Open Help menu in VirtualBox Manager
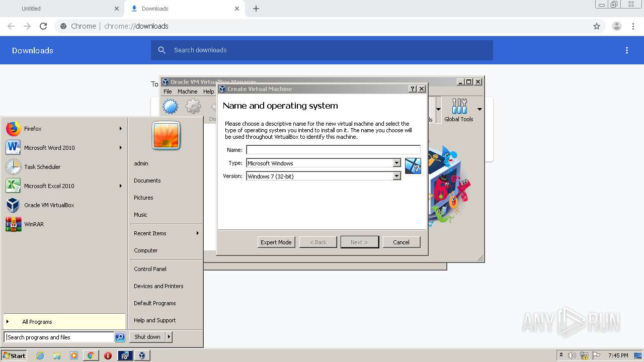Screen dimensions: 644x362 point(208,92)
